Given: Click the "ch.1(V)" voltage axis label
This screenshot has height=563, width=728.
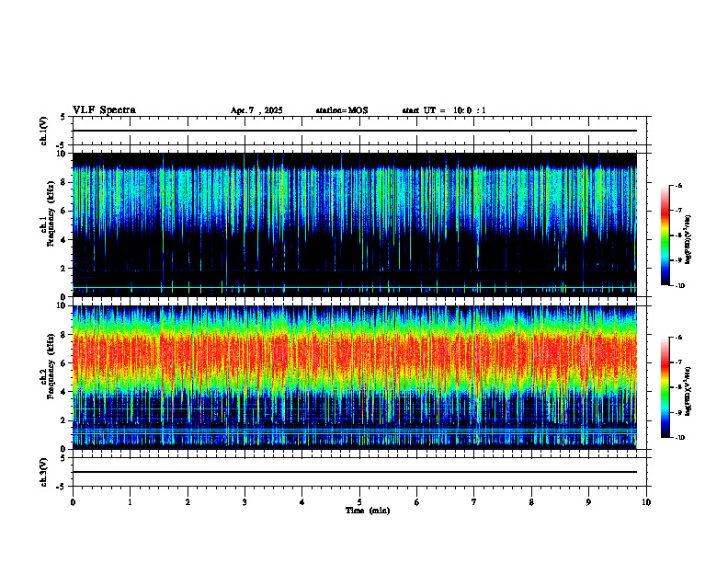Looking at the screenshot, I should tap(44, 131).
